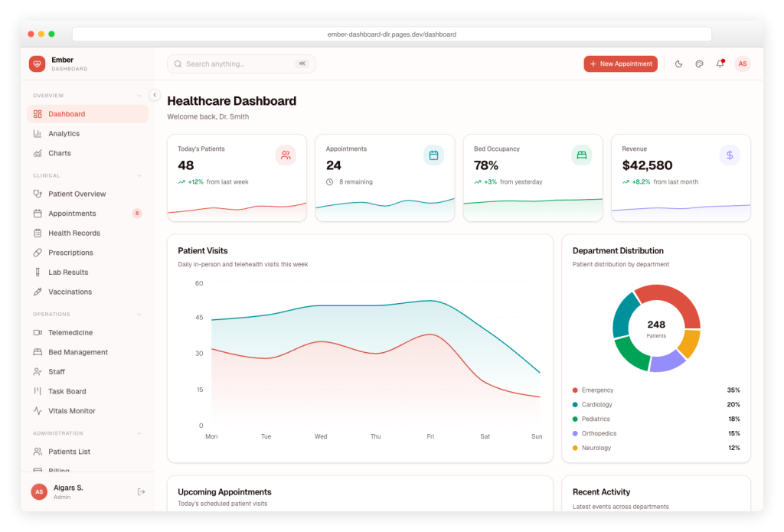Open Analytics from the sidebar
This screenshot has height=532, width=784.
coord(87,133)
